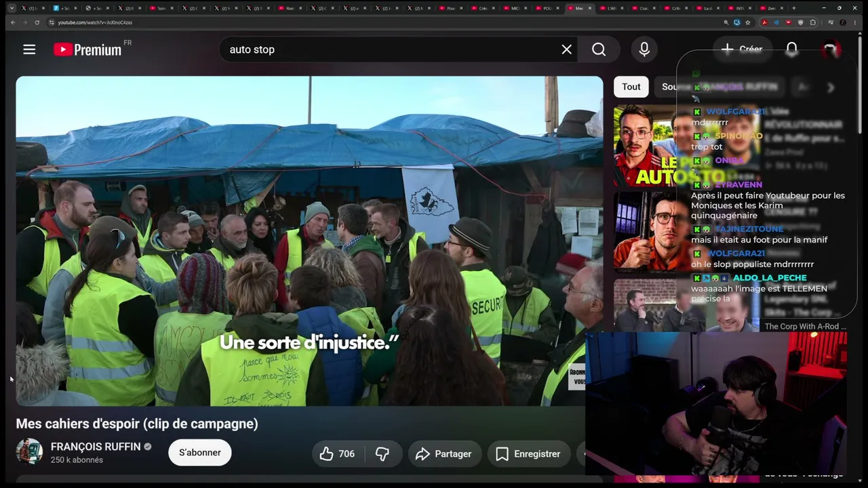Save video with Enregistrer

tap(528, 453)
